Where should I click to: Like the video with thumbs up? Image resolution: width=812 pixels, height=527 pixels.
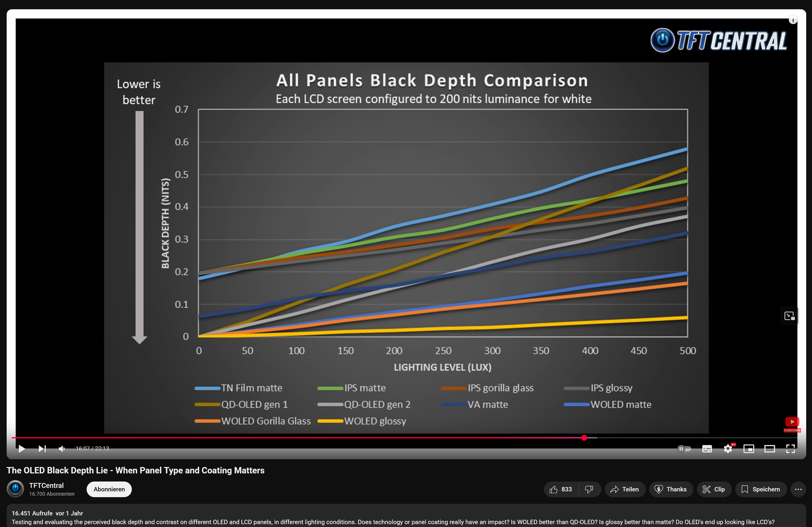[561, 489]
